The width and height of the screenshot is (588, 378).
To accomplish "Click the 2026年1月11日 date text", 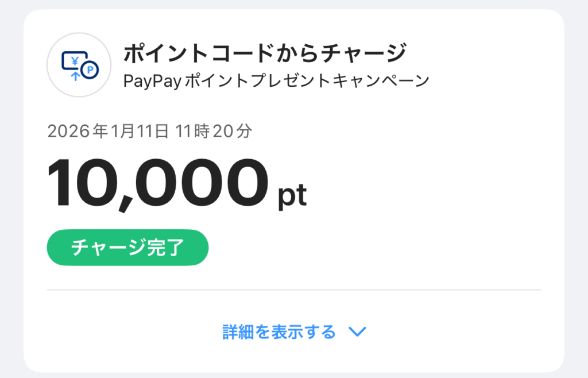I will pyautogui.click(x=108, y=132).
